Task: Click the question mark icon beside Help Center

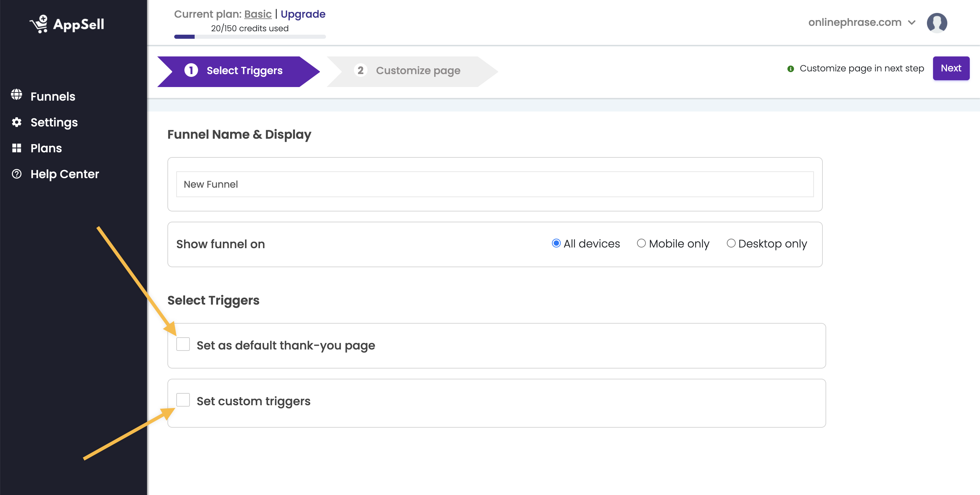Action: pos(16,174)
